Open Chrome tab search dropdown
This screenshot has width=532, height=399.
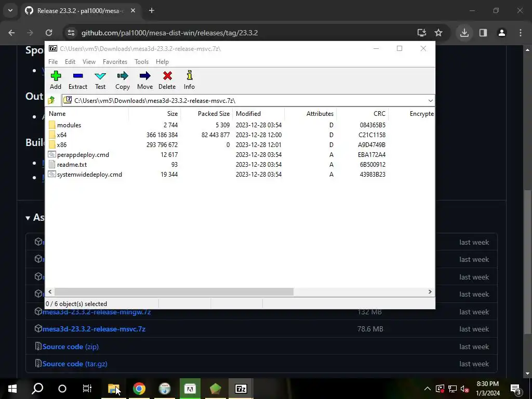[10, 10]
